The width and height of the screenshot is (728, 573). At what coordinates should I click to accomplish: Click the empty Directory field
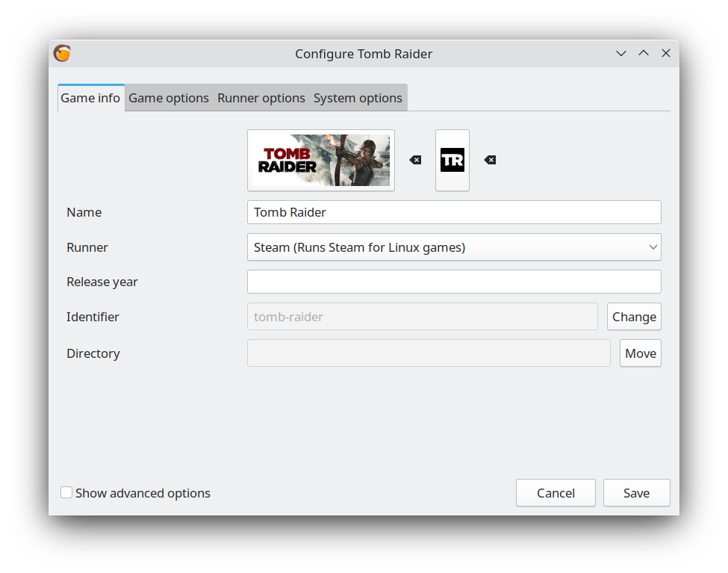[429, 353]
